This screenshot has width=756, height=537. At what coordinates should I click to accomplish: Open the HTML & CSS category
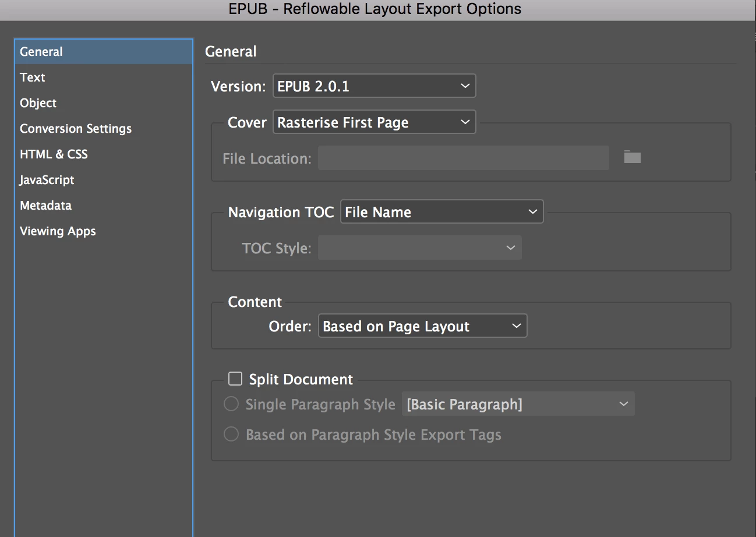click(104, 154)
